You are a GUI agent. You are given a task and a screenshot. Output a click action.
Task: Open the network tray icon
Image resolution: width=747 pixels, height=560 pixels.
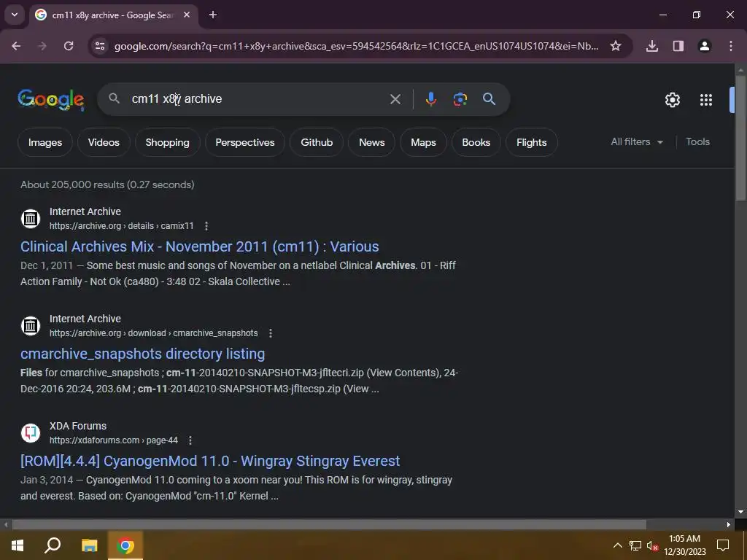click(635, 545)
